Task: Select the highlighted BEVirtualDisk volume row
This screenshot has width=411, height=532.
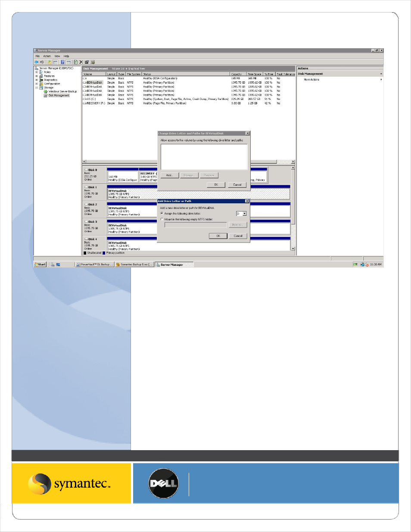Action: click(x=188, y=83)
